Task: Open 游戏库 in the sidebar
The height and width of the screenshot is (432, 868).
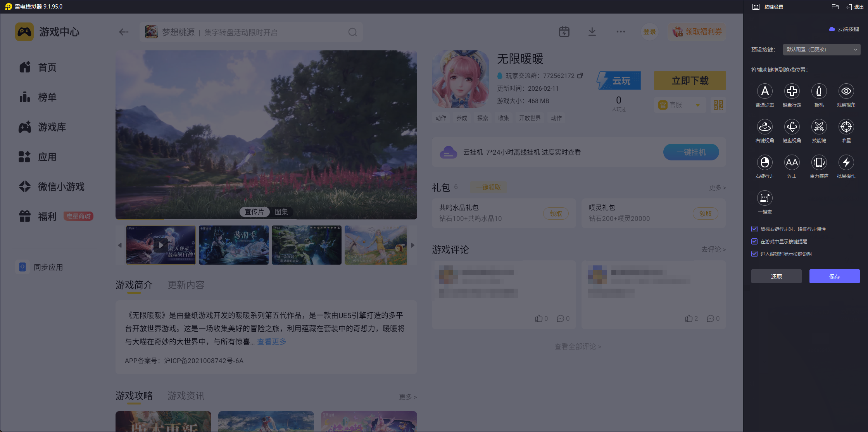Action: pos(52,127)
